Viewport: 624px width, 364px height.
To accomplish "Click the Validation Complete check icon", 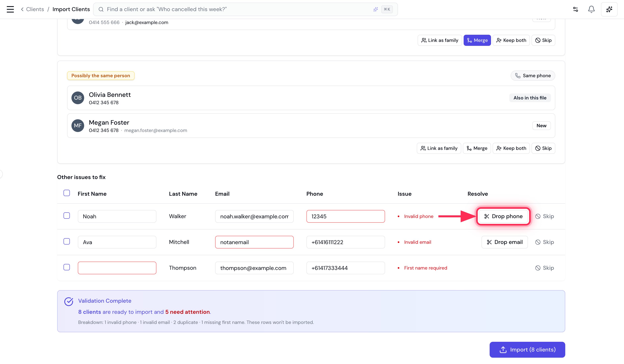I will click(69, 302).
